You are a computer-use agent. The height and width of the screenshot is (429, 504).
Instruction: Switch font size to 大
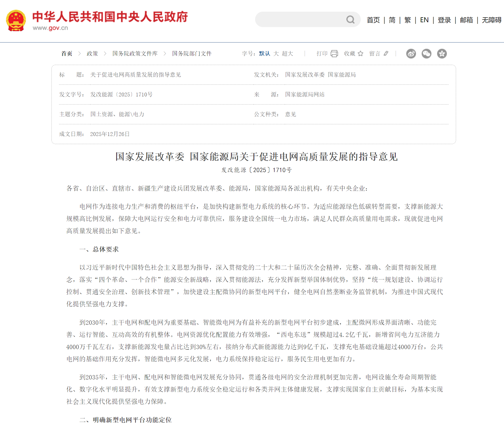coord(276,54)
